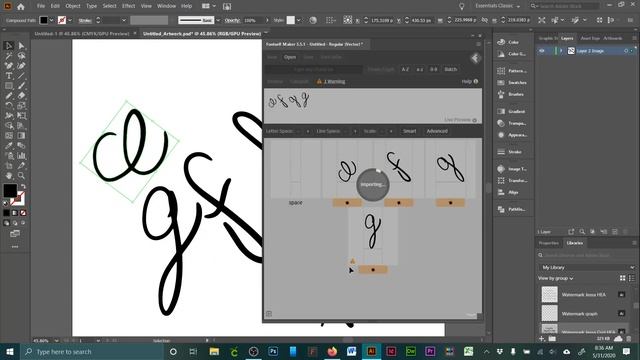Click Open in Fontself Maker

click(x=290, y=57)
